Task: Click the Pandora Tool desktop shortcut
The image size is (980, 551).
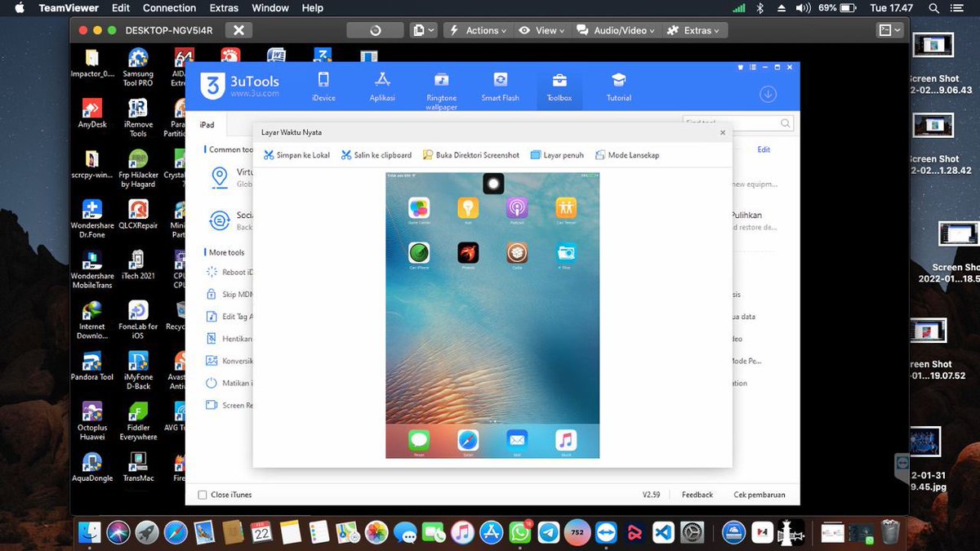Action: [92, 367]
